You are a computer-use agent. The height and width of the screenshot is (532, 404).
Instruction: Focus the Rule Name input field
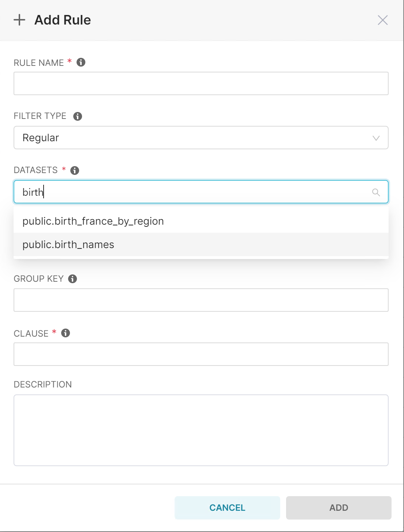(201, 83)
